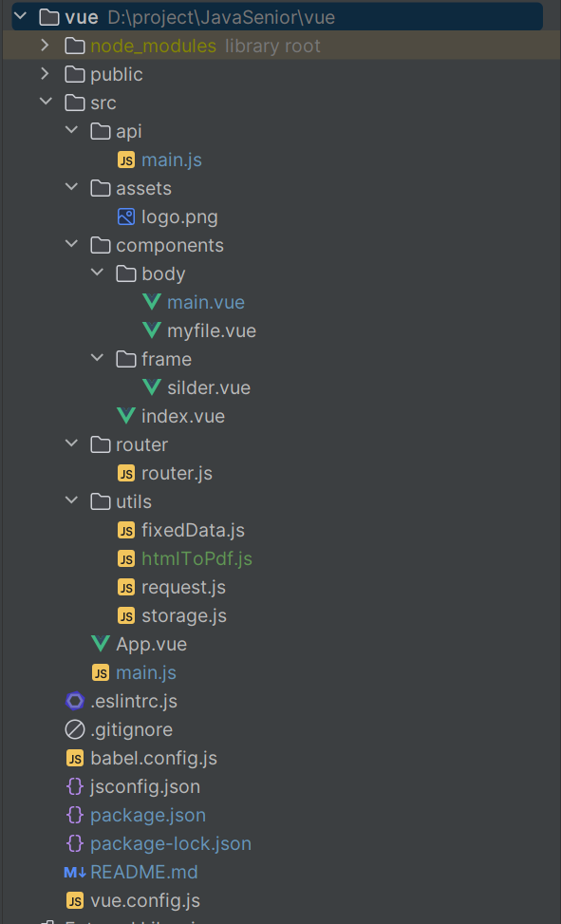Viewport: 561px width, 924px height.
Task: Click the JS icon of vue.config.js
Action: [x=75, y=900]
